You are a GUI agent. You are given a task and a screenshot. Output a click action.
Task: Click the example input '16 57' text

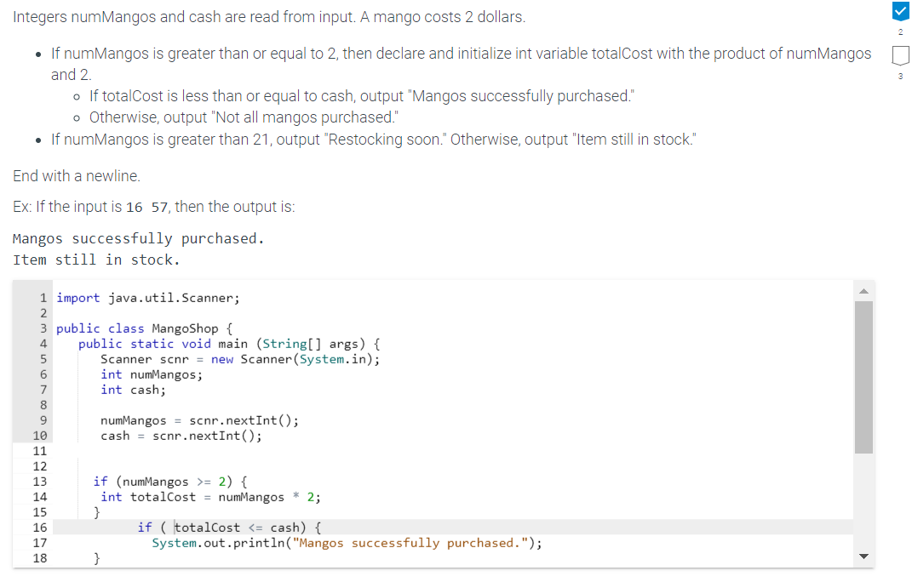(x=146, y=208)
